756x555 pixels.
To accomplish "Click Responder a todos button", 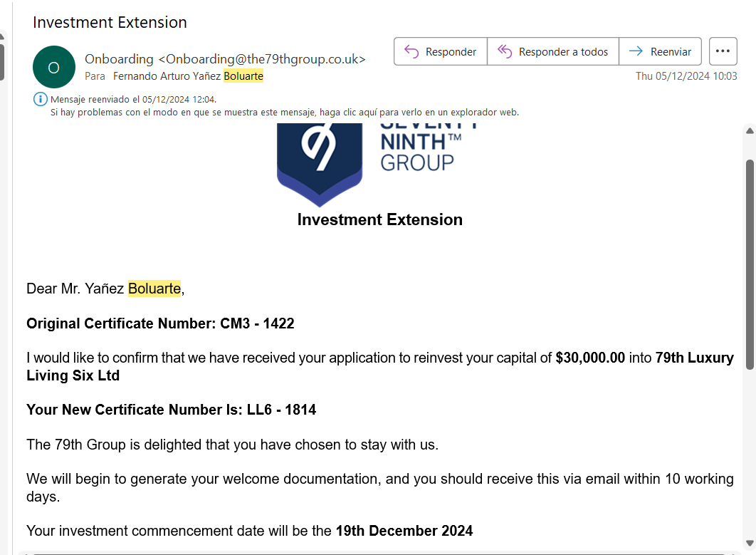I will (x=553, y=51).
